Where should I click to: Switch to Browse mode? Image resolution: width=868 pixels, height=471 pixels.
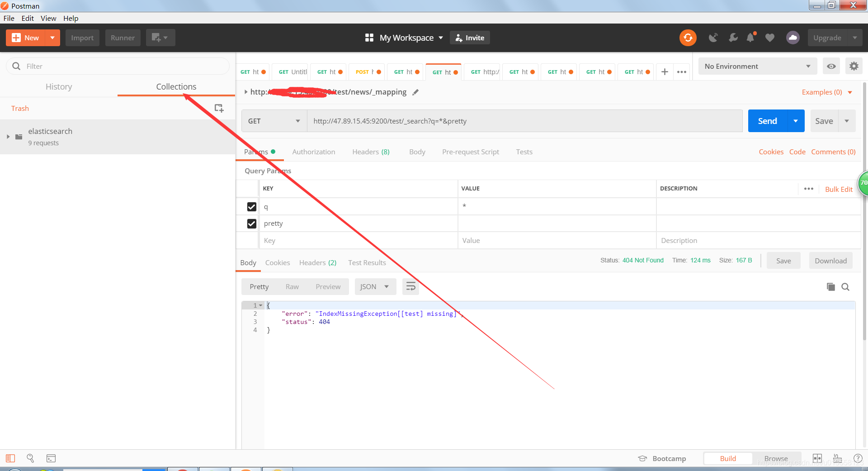point(776,458)
